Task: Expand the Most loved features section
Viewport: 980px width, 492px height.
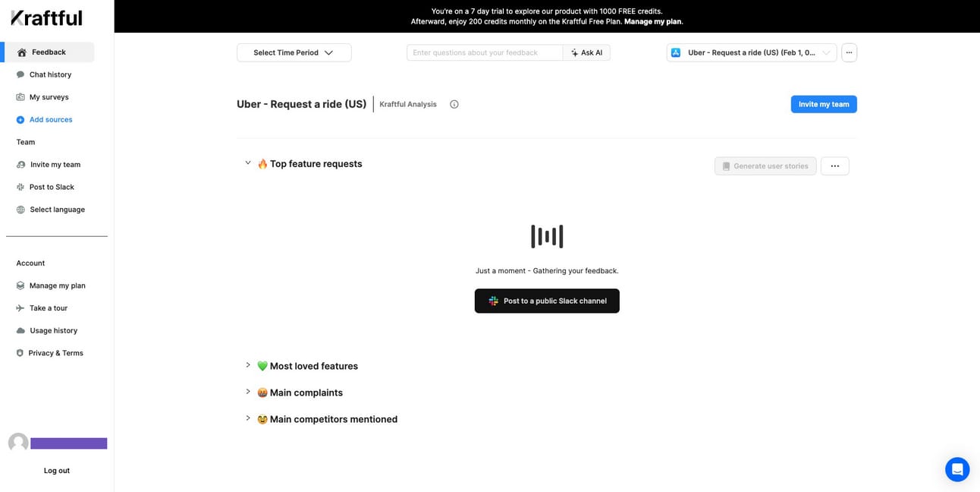Action: pos(248,365)
